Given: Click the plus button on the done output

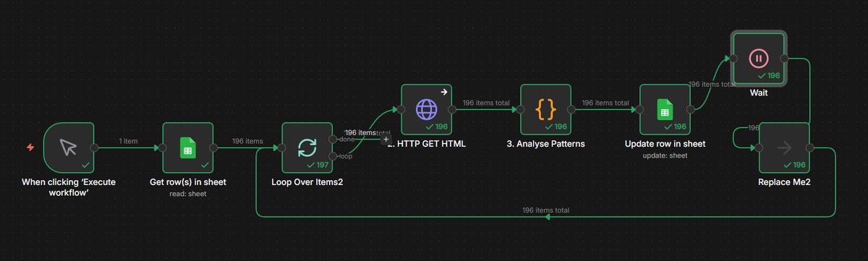Looking at the screenshot, I should pyautogui.click(x=386, y=139).
